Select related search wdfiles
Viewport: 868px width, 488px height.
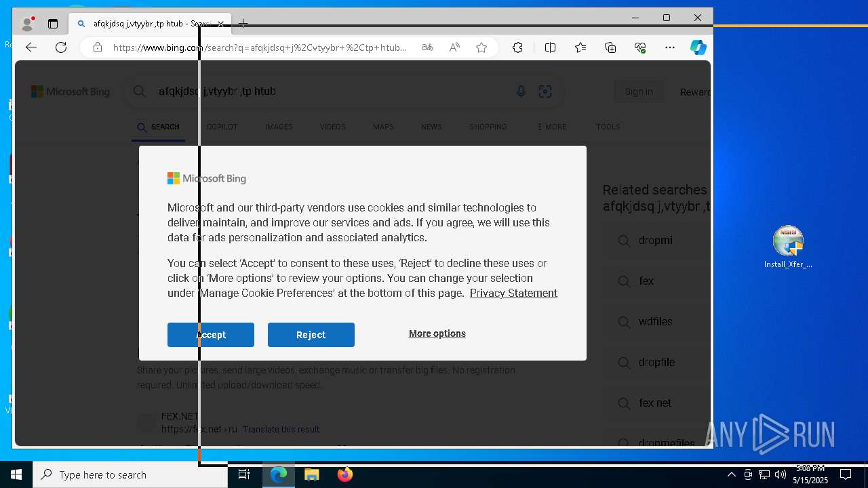[x=655, y=321]
